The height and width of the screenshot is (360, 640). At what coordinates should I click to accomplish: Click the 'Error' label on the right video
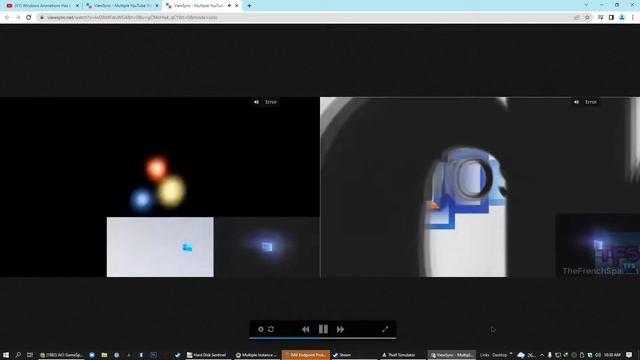pyautogui.click(x=591, y=102)
